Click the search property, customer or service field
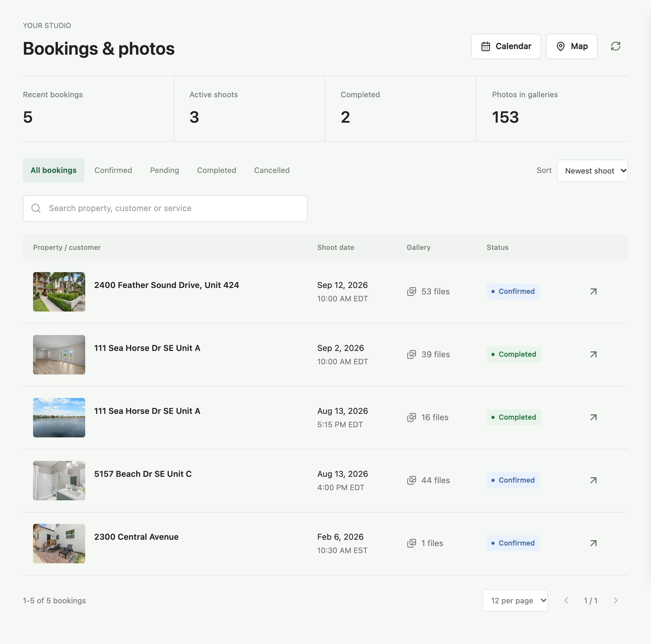This screenshot has width=651, height=644. [x=165, y=209]
